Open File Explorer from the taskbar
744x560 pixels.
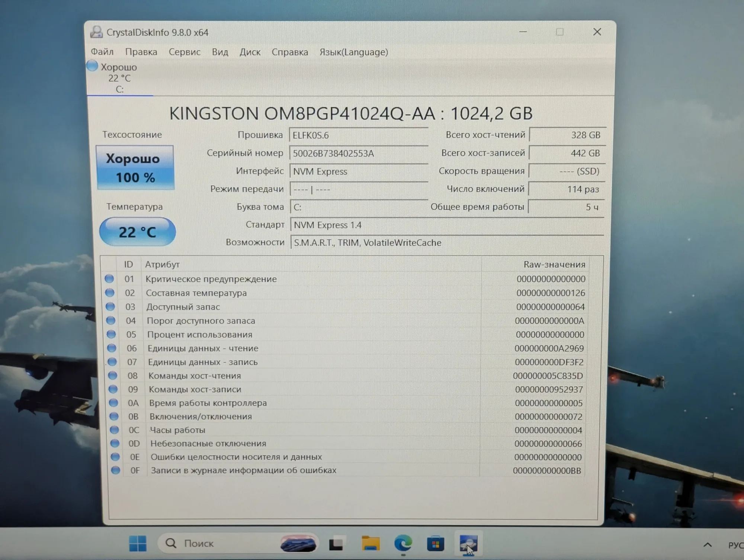click(x=371, y=544)
